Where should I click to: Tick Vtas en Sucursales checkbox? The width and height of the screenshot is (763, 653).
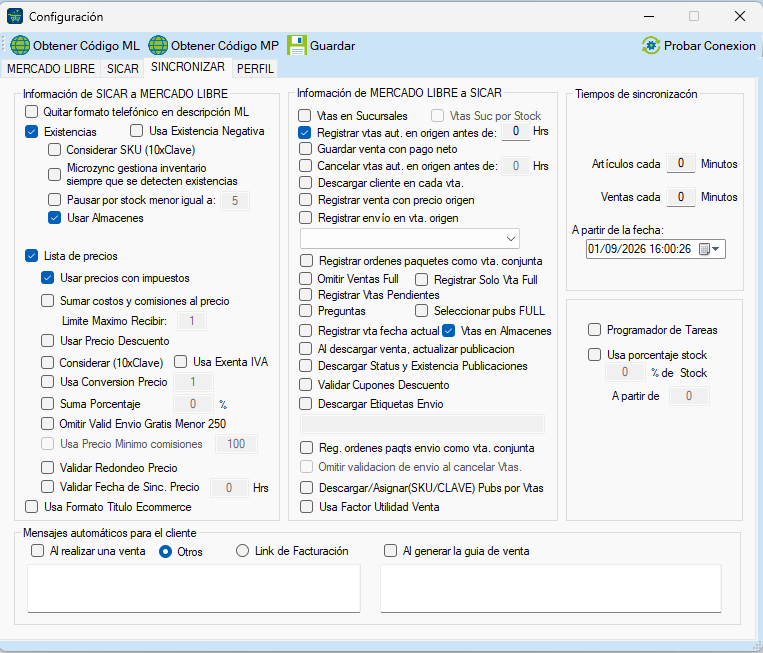click(x=305, y=116)
